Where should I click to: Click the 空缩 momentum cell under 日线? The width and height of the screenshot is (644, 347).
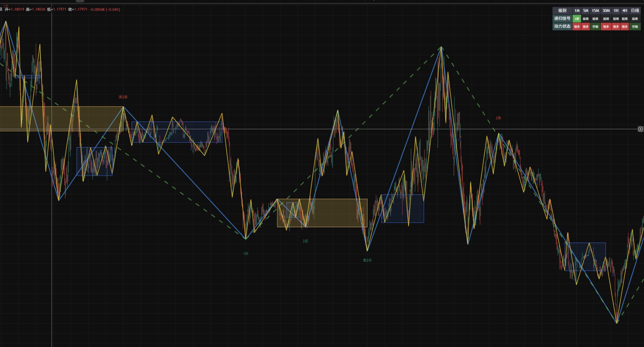pos(635,26)
